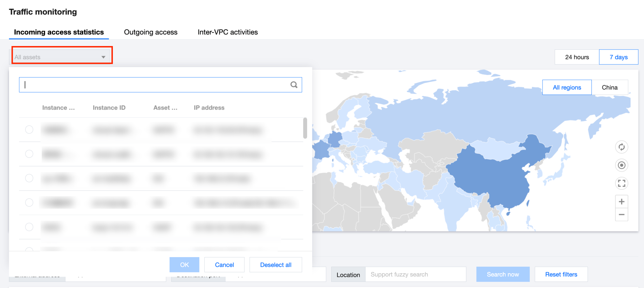Click the magnifier icon in the asset search box
644x288 pixels.
point(294,85)
